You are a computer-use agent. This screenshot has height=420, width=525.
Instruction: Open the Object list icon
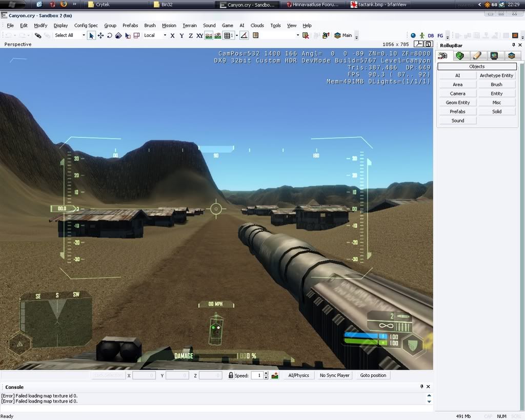[x=255, y=35]
